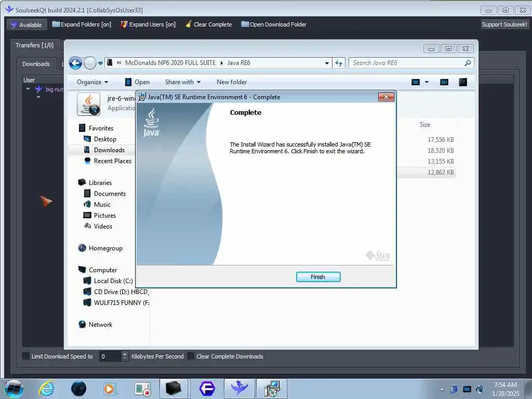This screenshot has width=532, height=399.
Task: Show hidden tray icons arrow
Action: pos(442,389)
